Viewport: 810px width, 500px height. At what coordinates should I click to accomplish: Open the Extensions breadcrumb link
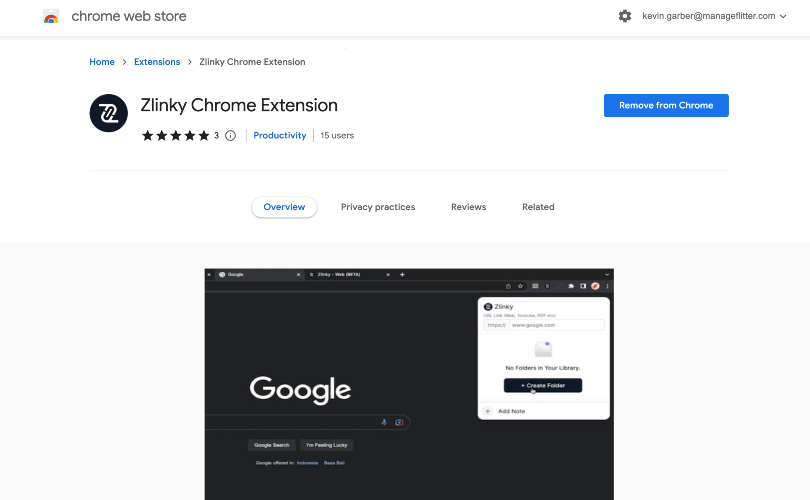click(157, 62)
